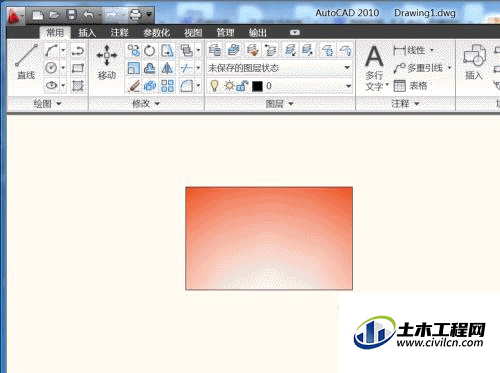The width and height of the screenshot is (500, 373).
Task: Switch to the 常用 ribbon tab
Action: [55, 33]
